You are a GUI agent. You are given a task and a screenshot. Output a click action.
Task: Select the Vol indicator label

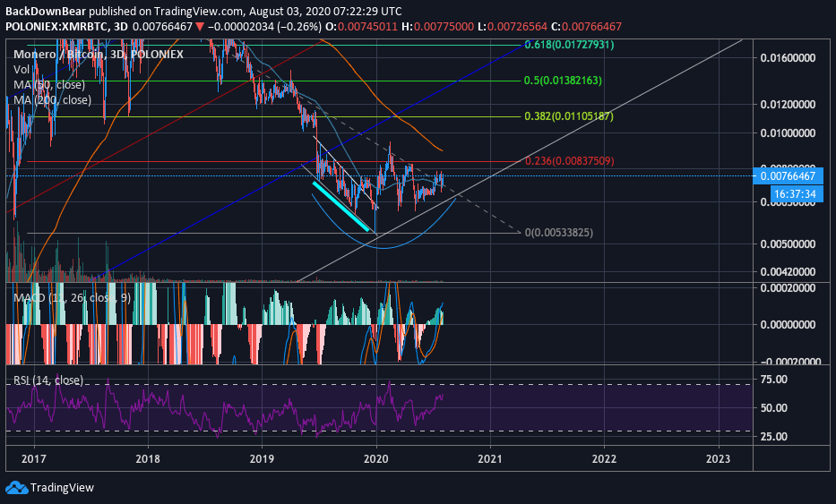pos(22,69)
